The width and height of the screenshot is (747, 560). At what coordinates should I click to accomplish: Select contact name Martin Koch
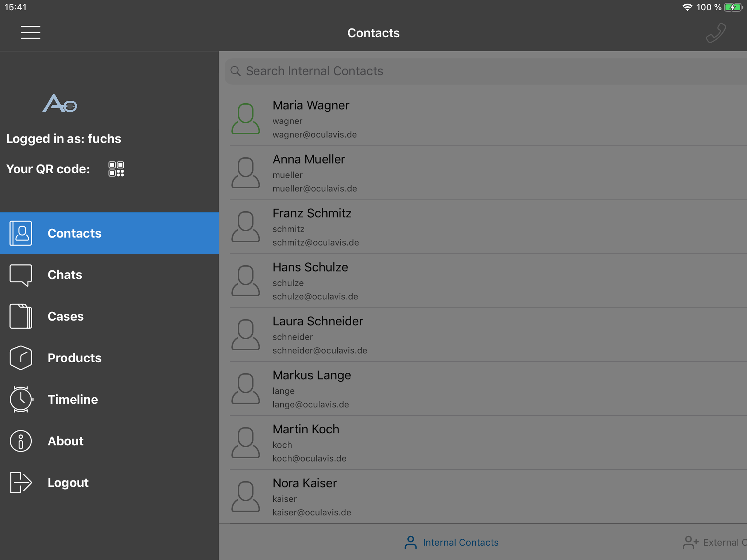pyautogui.click(x=306, y=429)
